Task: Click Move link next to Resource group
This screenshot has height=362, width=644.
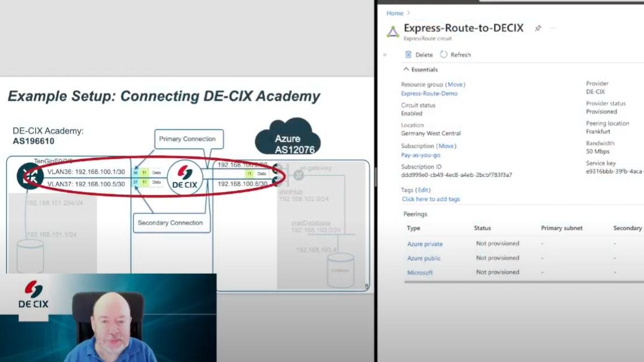Action: (455, 84)
